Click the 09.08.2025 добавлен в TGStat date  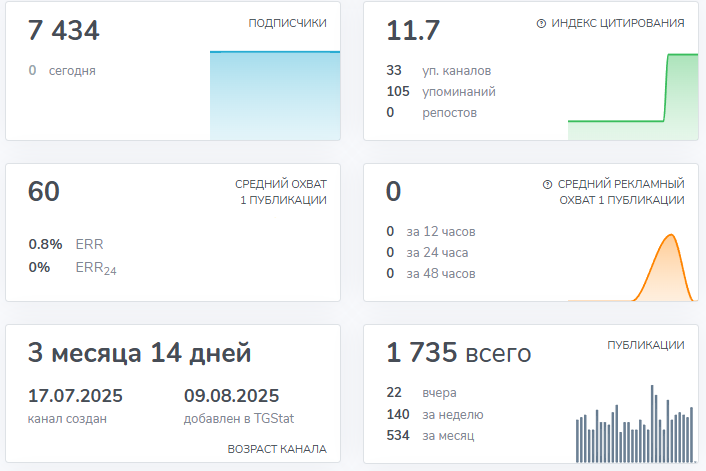pyautogui.click(x=231, y=395)
